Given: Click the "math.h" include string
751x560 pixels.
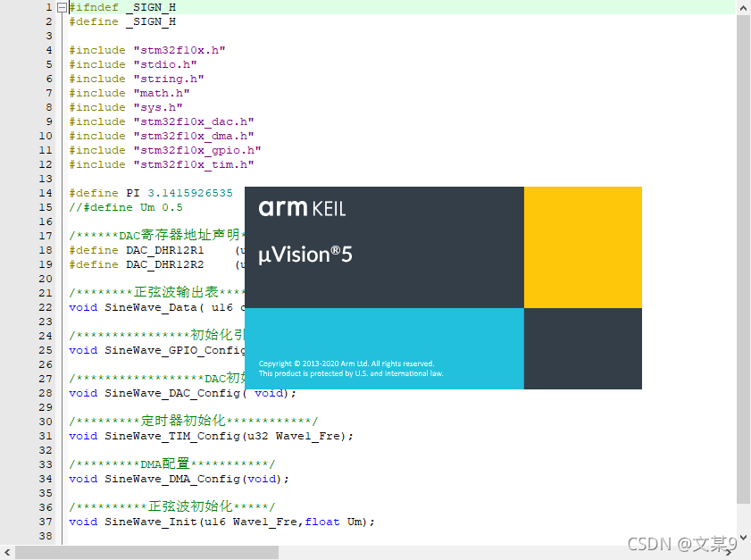Looking at the screenshot, I should 162,93.
